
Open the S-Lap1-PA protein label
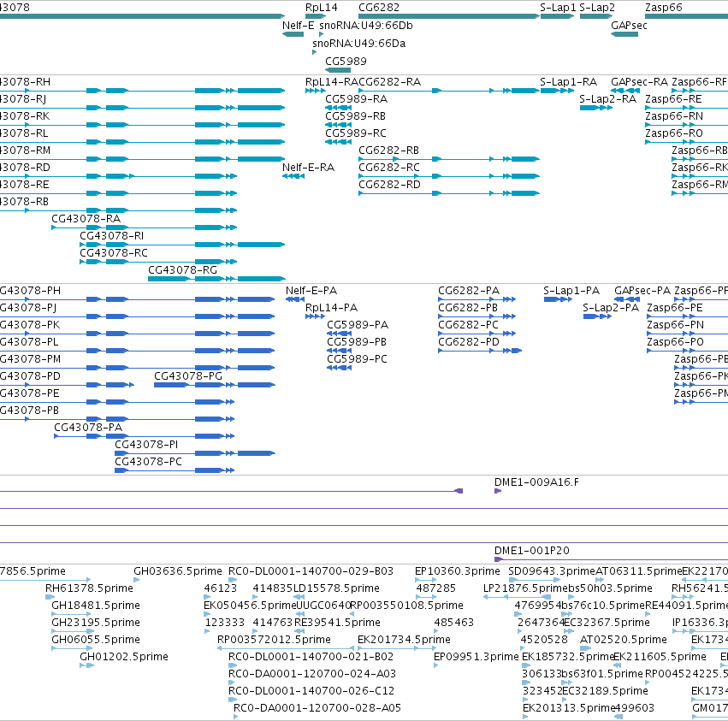[x=571, y=291]
